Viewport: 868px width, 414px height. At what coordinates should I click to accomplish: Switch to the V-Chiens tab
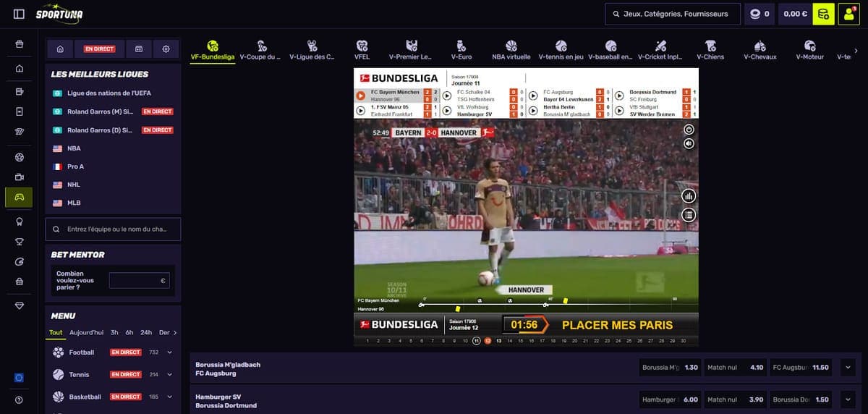click(710, 50)
